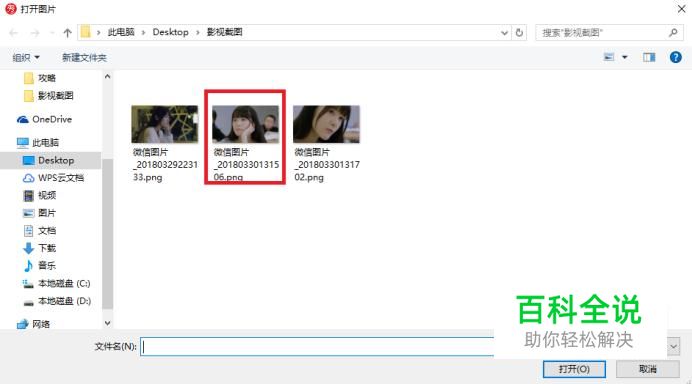Viewport: 692px width, 384px height.
Task: Select 此电脑 in the address breadcrumb
Action: coord(121,32)
